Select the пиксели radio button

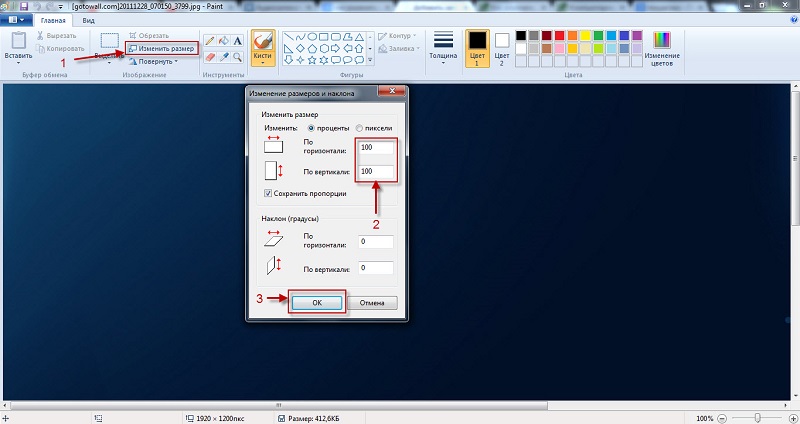359,128
